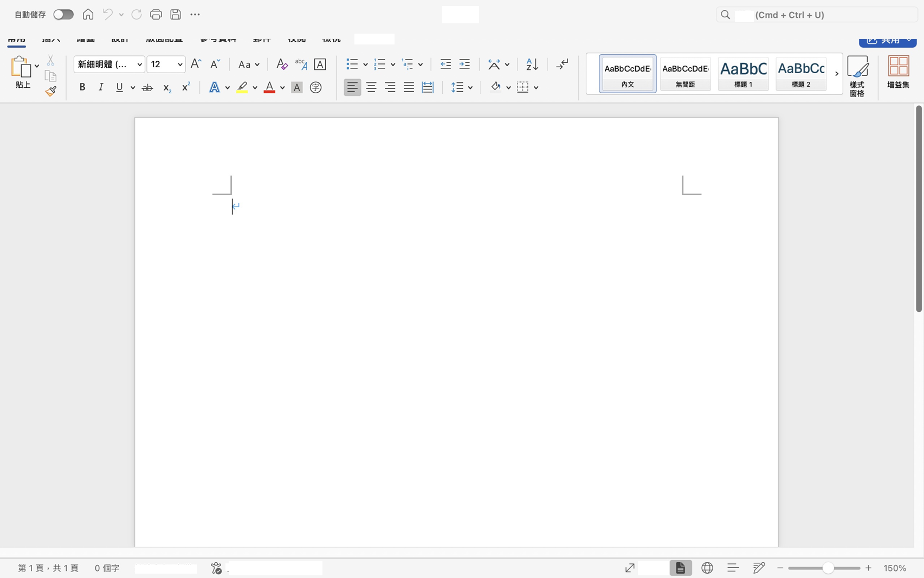Switch to print layout view
The height and width of the screenshot is (578, 924).
click(x=681, y=568)
